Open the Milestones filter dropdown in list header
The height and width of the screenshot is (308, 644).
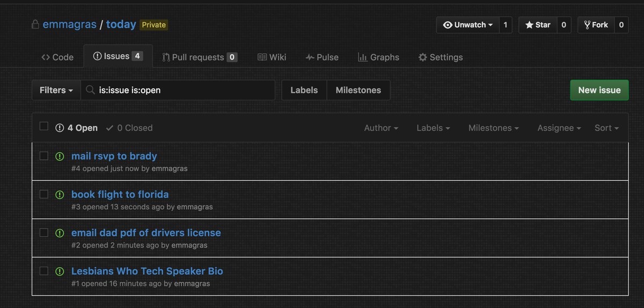pos(494,128)
